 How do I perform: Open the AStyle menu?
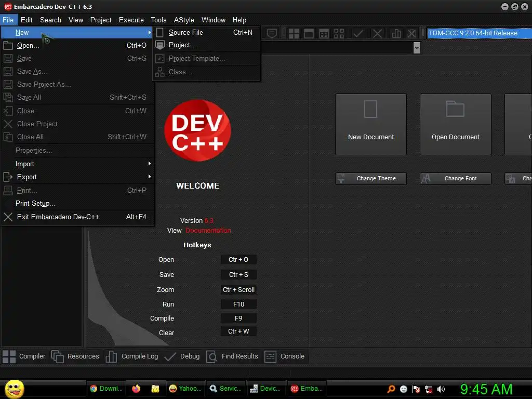[184, 20]
